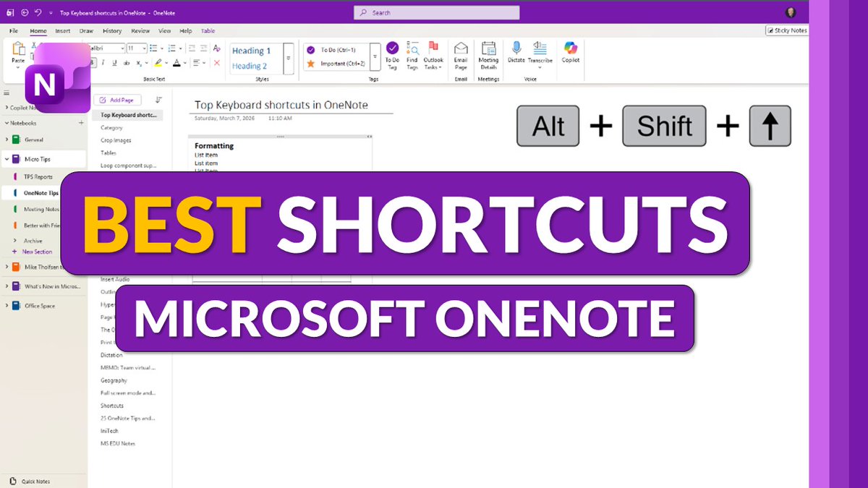Switch to the Draw tab

pyautogui.click(x=87, y=31)
